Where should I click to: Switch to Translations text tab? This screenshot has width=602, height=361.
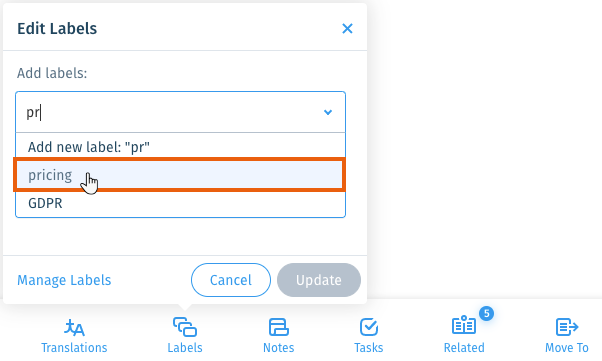coord(74,348)
